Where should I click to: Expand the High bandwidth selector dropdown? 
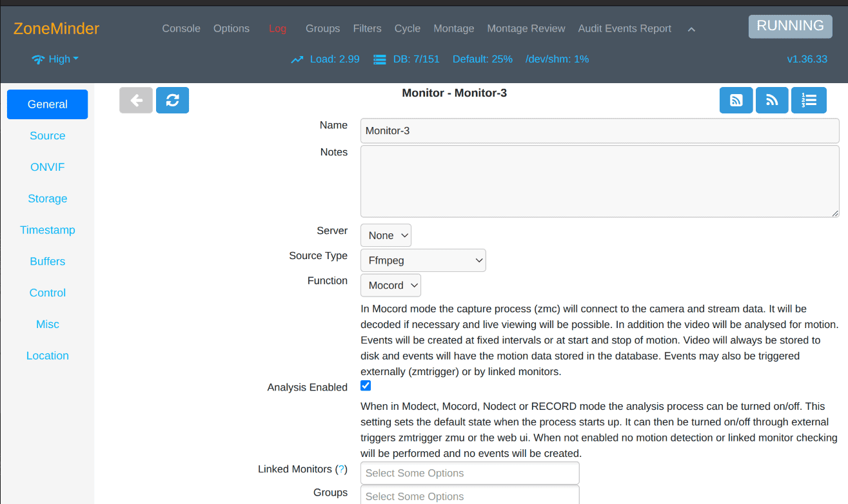(x=61, y=59)
